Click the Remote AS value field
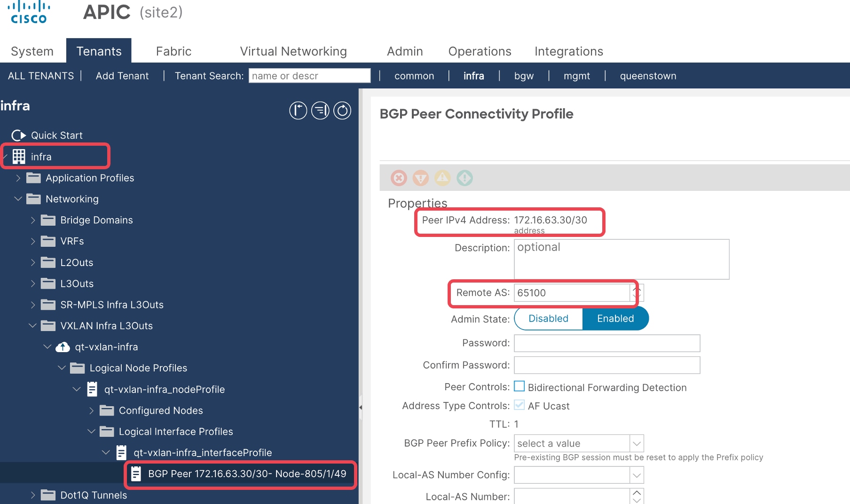Image resolution: width=850 pixels, height=504 pixels. [x=572, y=292]
